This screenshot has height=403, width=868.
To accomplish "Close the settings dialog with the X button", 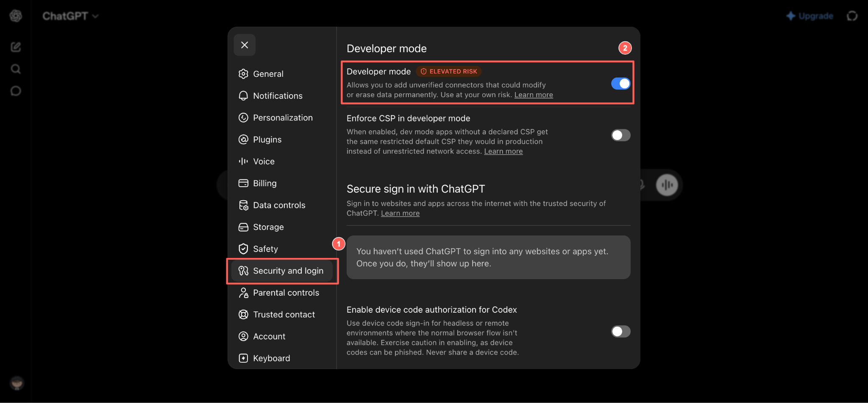I will pyautogui.click(x=245, y=45).
